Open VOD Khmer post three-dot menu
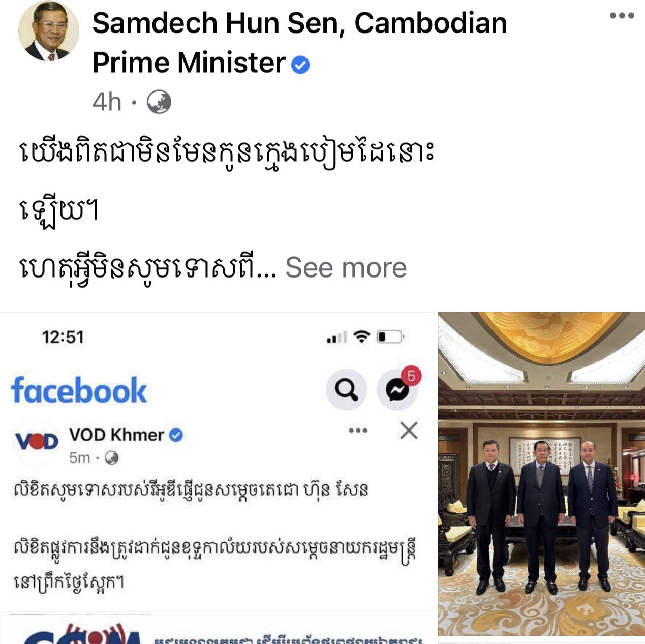This screenshot has width=645, height=644. tap(358, 431)
